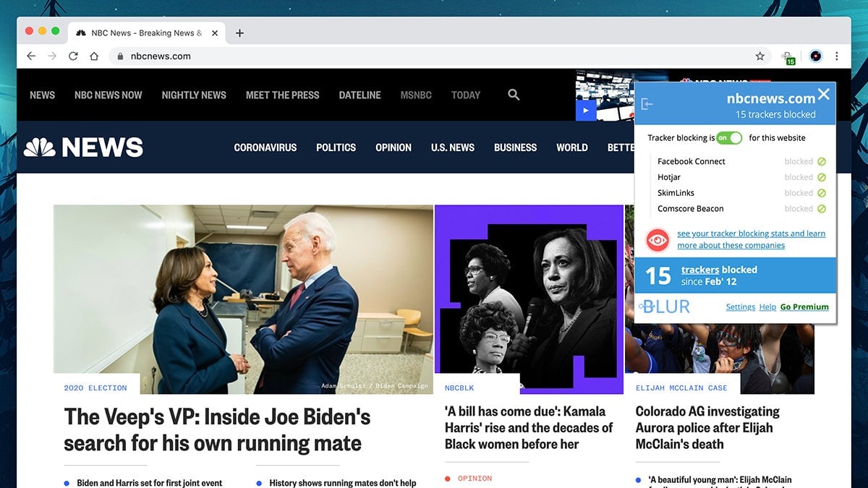This screenshot has width=868, height=488.
Task: Open the Coronavirus section
Action: click(265, 147)
